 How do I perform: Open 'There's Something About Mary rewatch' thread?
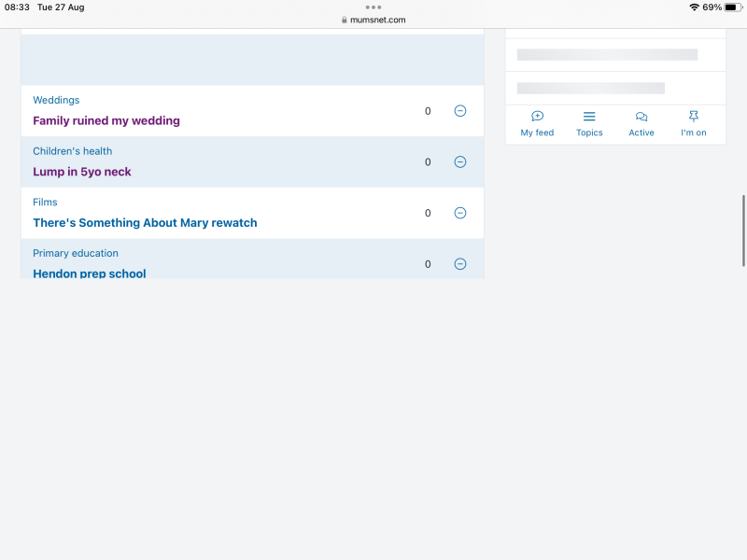tap(145, 223)
